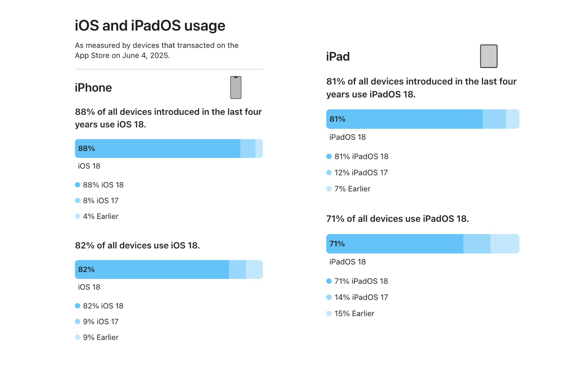
Task: Click the "iOS and iPadOS usage" title
Action: (150, 26)
